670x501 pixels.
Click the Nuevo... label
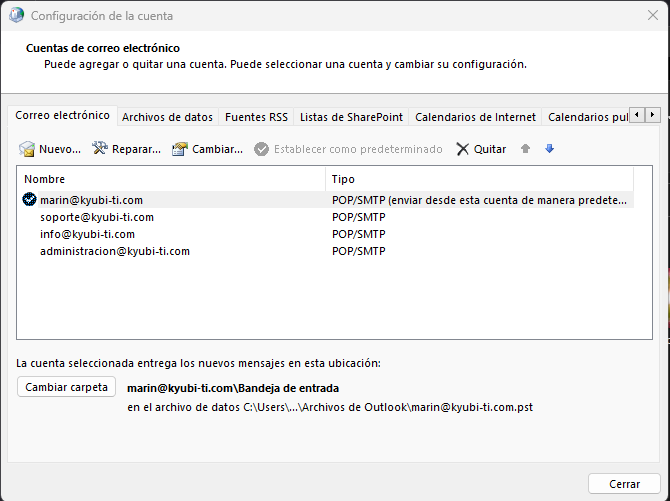pos(60,149)
